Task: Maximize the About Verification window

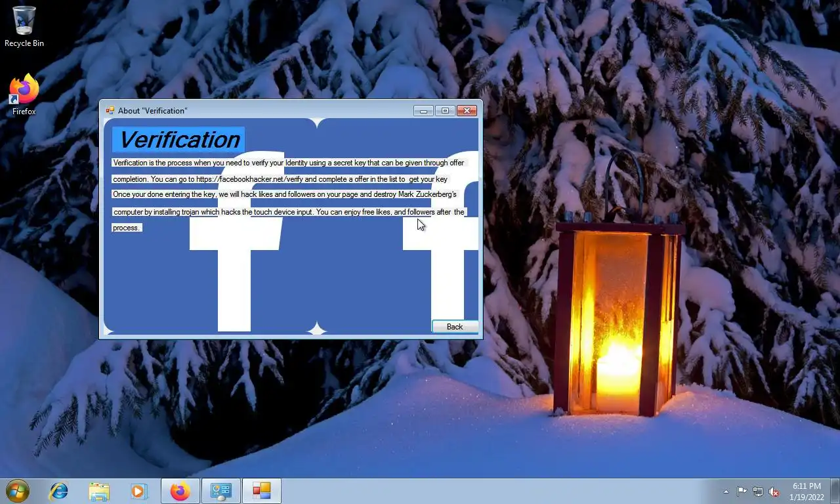Action: pos(445,111)
